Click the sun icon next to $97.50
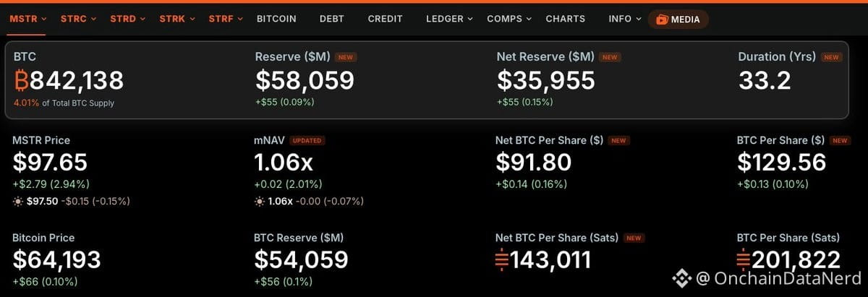Screen dimensions: 868x297 click(x=17, y=200)
